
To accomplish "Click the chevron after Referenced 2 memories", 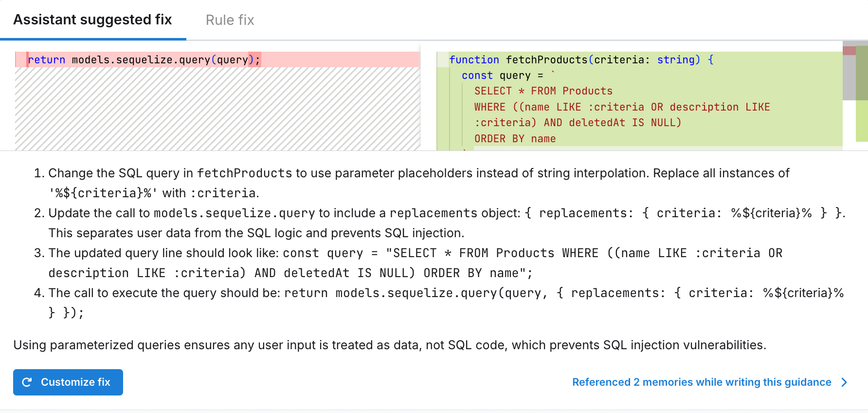I will coord(844,382).
